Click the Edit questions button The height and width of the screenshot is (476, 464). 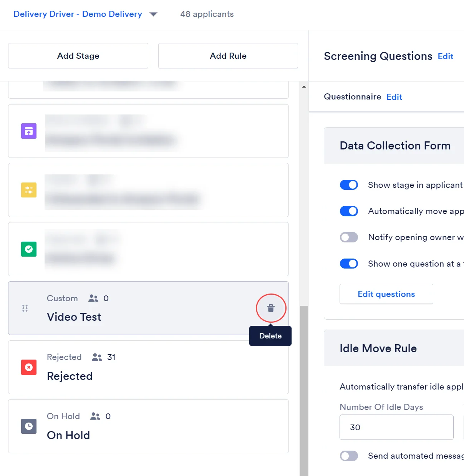[x=386, y=294]
